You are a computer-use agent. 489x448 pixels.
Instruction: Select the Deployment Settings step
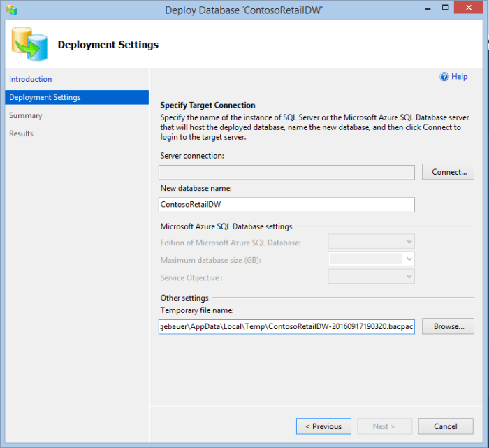click(x=45, y=97)
